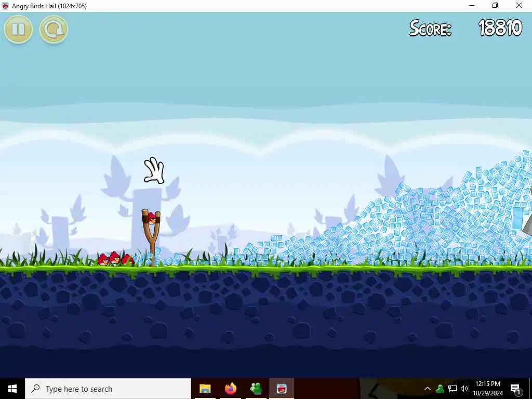The image size is (532, 399).
Task: Open network settings tray icon
Action: 453,389
